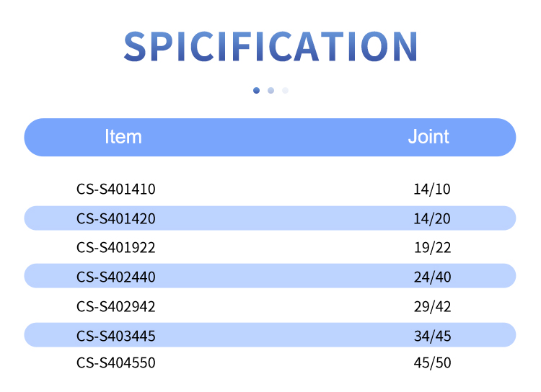The width and height of the screenshot is (541, 392).
Task: Select item CS-S402942
Action: point(116,306)
